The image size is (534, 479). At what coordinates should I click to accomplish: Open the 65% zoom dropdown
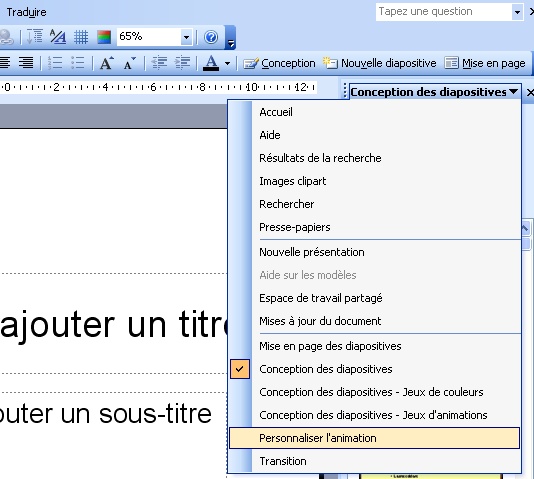186,37
